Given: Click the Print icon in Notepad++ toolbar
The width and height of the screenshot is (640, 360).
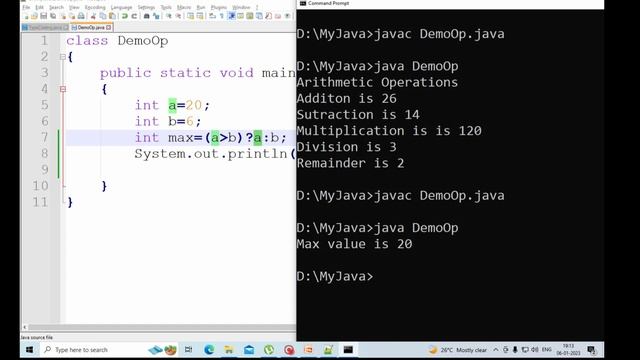Looking at the screenshot, I should 81,16.
